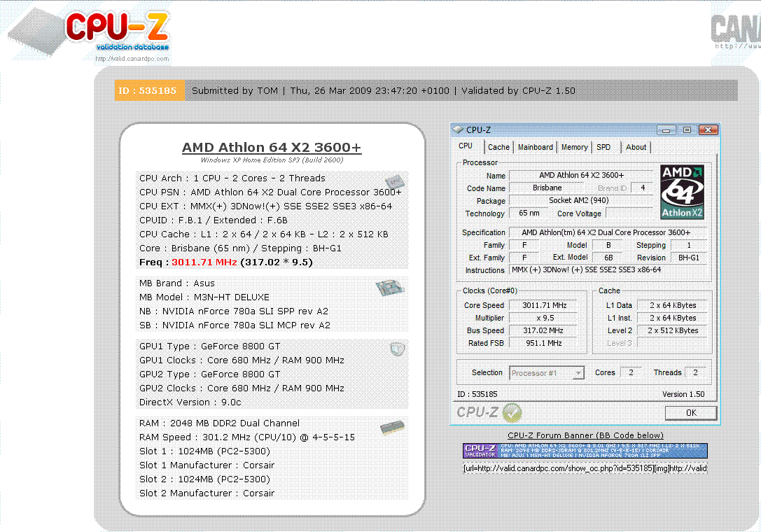Open the About tab
The height and width of the screenshot is (532, 761).
636,147
